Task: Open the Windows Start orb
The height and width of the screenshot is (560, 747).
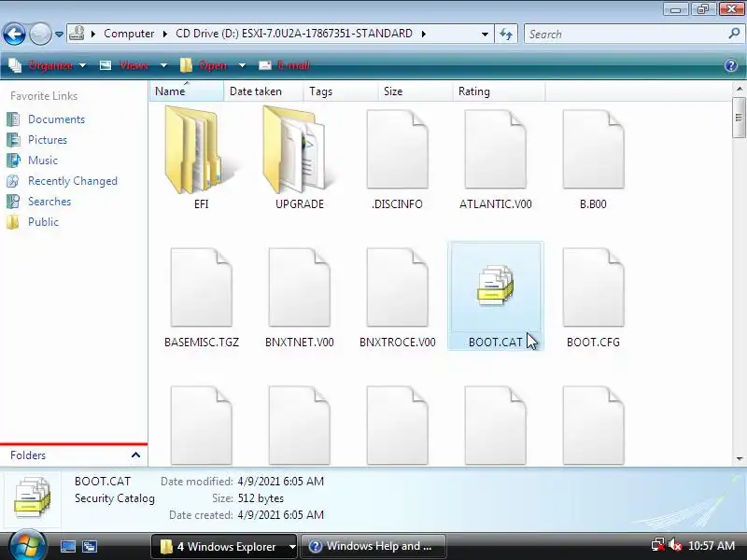Action: pos(28,545)
